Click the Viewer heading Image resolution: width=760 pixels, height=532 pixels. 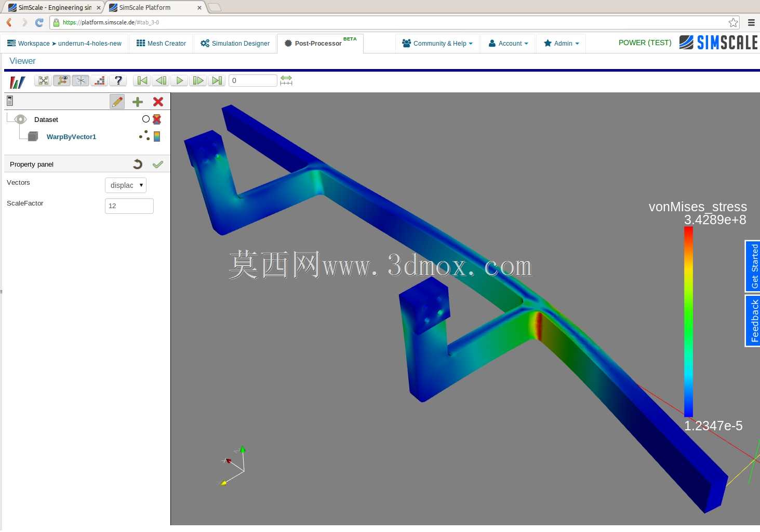(x=22, y=61)
